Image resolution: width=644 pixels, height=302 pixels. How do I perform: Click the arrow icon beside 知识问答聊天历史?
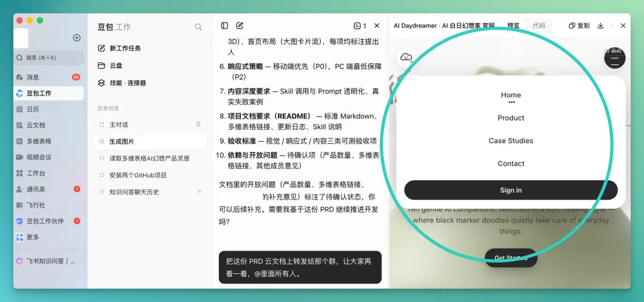pyautogui.click(x=199, y=192)
